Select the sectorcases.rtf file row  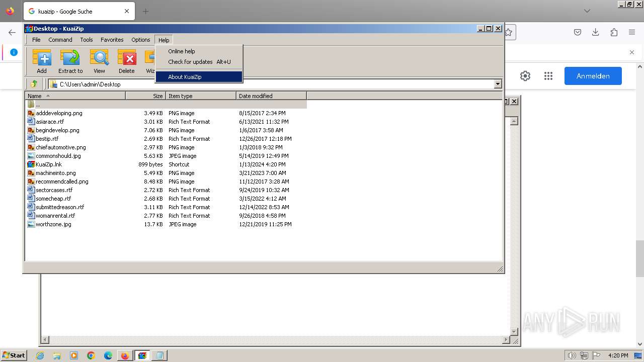(x=166, y=190)
